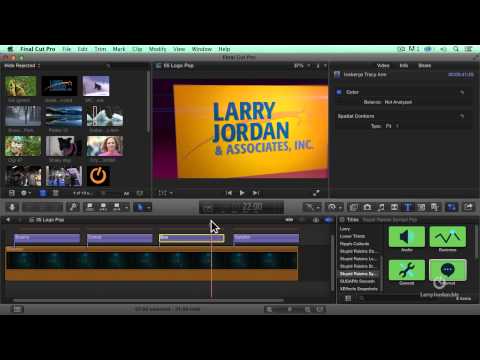The image size is (480, 360).
Task: Open the Photos browser camera icon
Action: coord(367,207)
